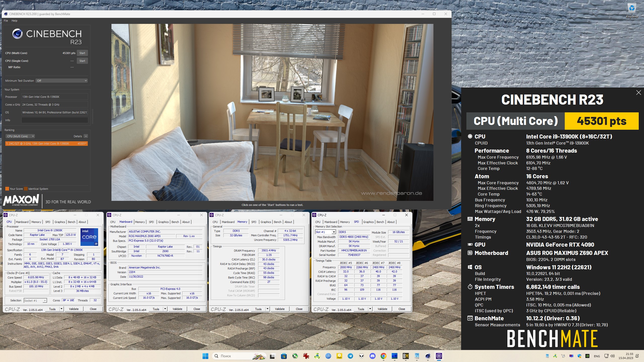Launch Microsoft Store from taskbar
This screenshot has height=362, width=644.
[284, 356]
